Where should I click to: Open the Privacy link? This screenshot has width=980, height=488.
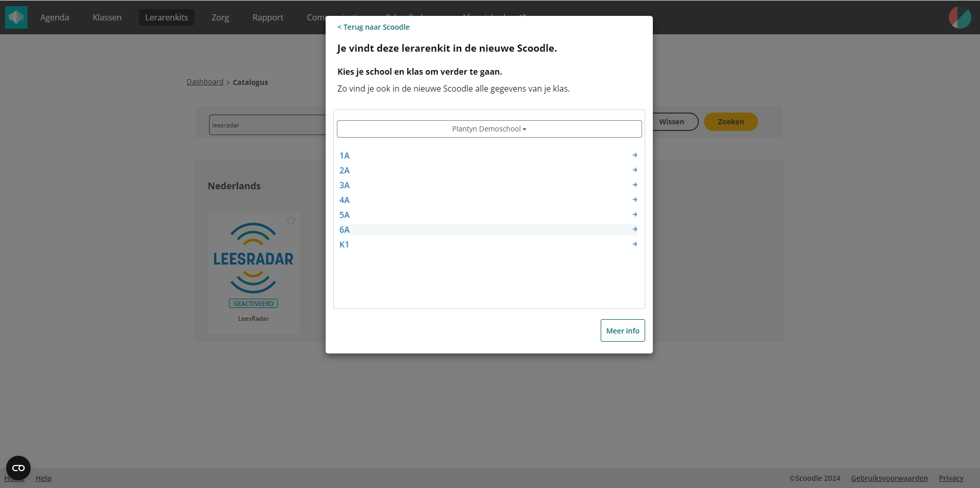coord(951,478)
